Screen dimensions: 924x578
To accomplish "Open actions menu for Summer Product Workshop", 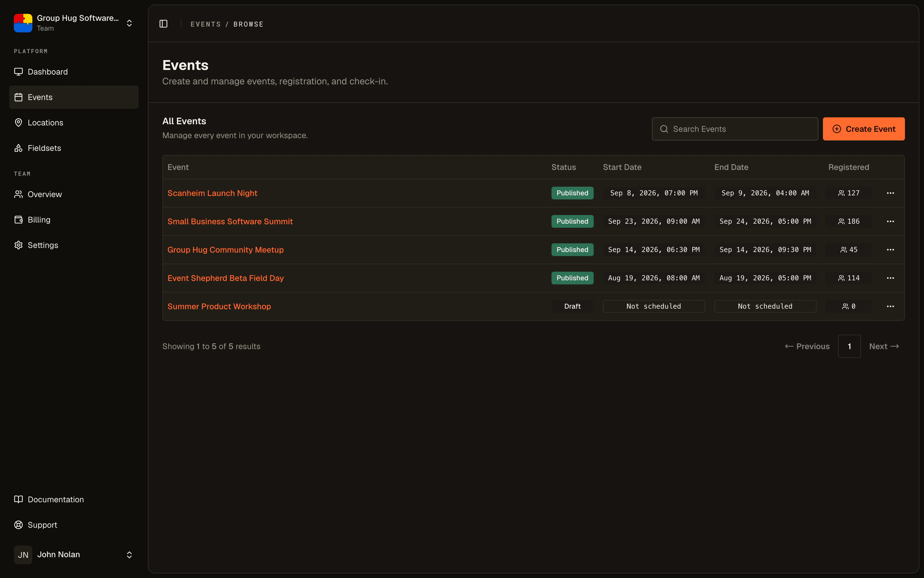I will coord(891,306).
